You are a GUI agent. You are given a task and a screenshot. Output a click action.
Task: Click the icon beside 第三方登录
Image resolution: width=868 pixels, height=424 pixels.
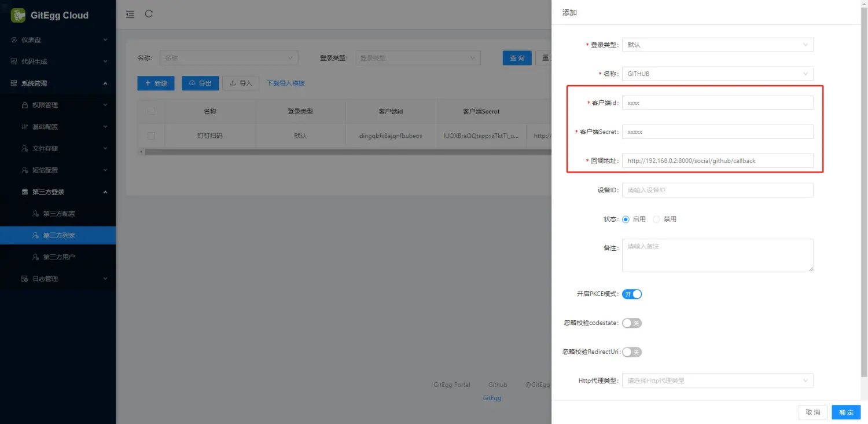[25, 192]
